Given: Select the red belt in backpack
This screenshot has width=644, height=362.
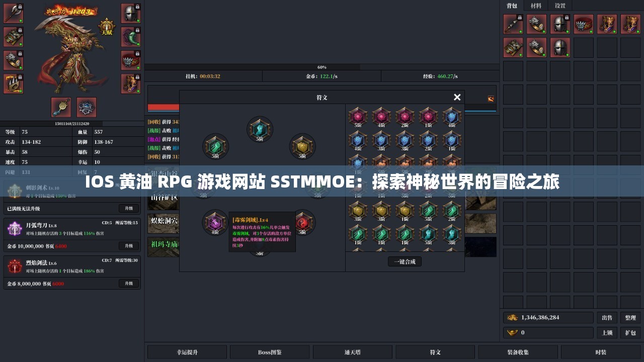Looking at the screenshot, I should [x=584, y=24].
